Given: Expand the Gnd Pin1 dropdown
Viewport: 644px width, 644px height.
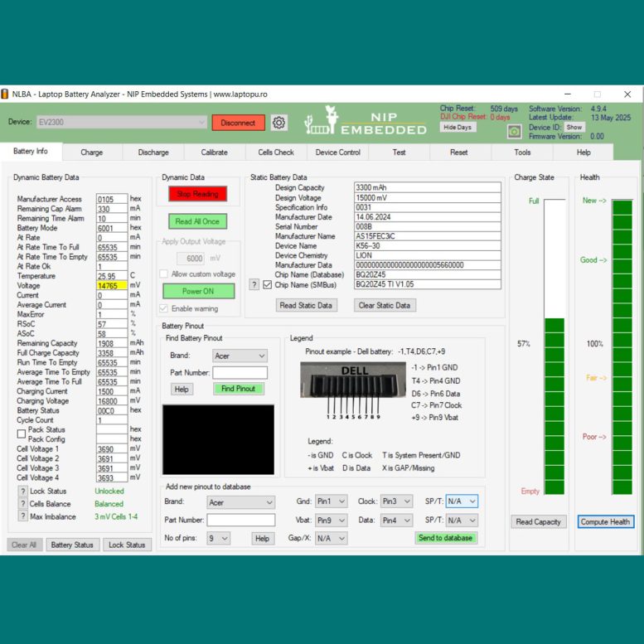Looking at the screenshot, I should coord(331,501).
